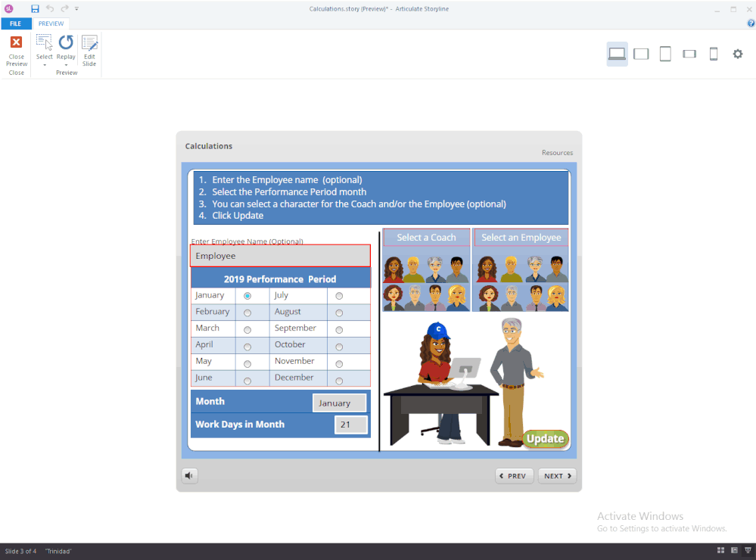Click the Employee name input field

point(280,256)
